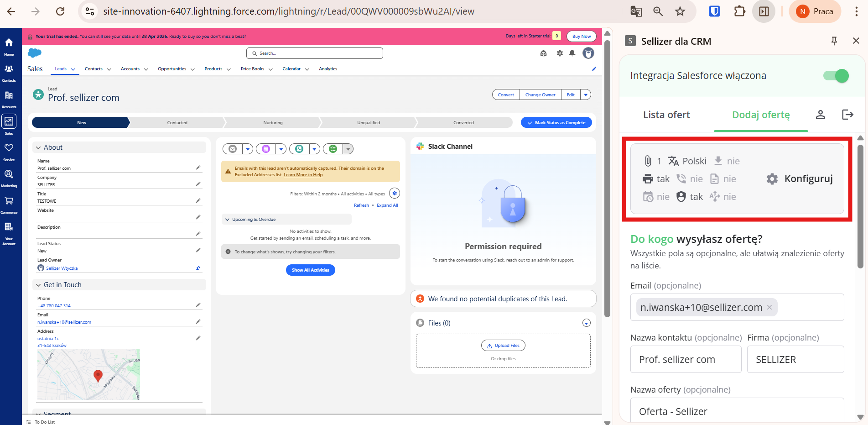Click the Nazwa oferty input field
This screenshot has width=868, height=425.
(x=737, y=411)
